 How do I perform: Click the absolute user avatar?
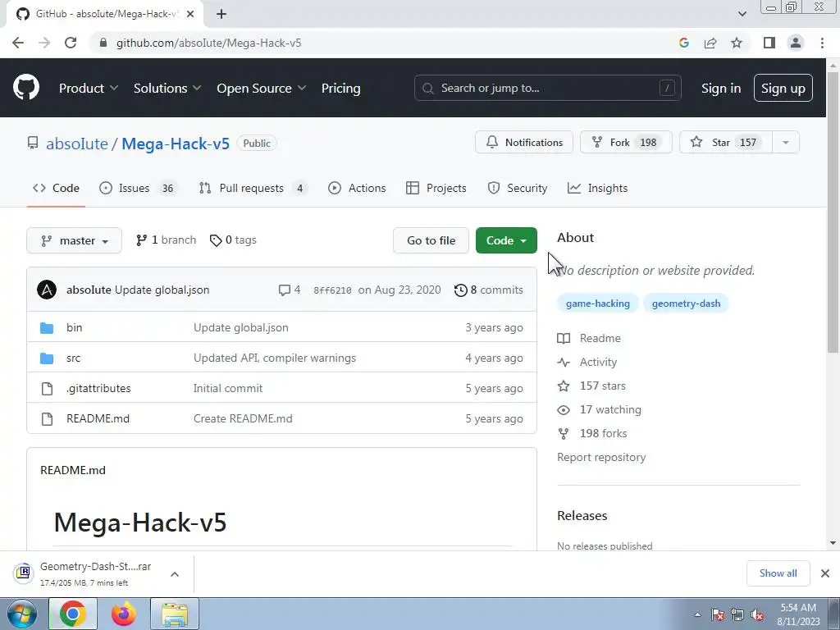pos(47,290)
